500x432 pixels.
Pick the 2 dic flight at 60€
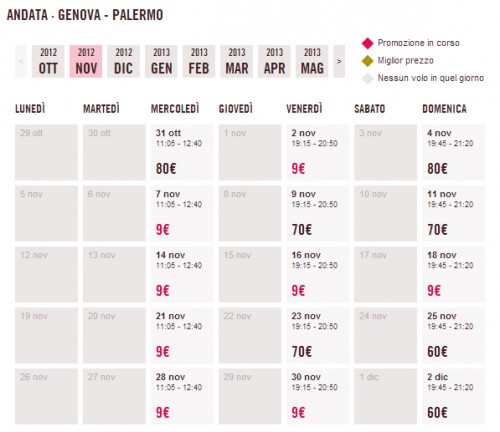coord(453,396)
